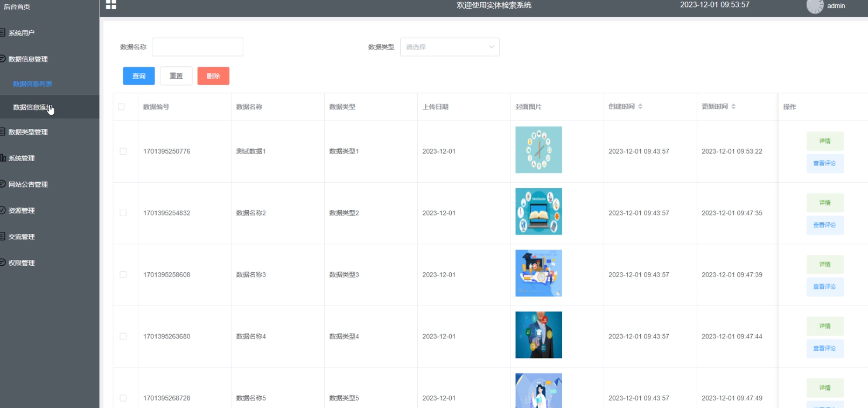
Task: Click update time 2023-12-01 09:47:44
Action: (x=732, y=336)
